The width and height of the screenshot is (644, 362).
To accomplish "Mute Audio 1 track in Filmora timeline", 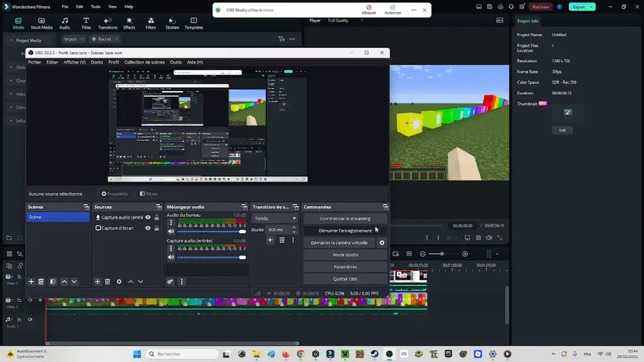I will (30, 319).
